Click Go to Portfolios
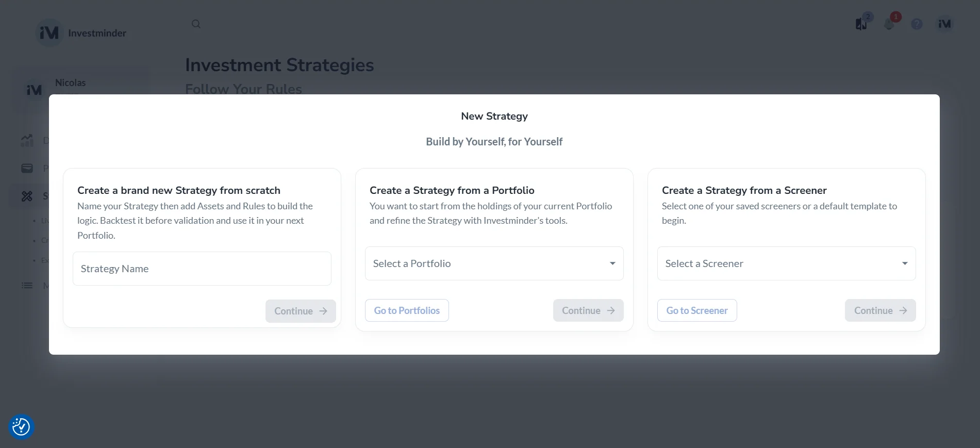980x448 pixels. [x=406, y=310]
